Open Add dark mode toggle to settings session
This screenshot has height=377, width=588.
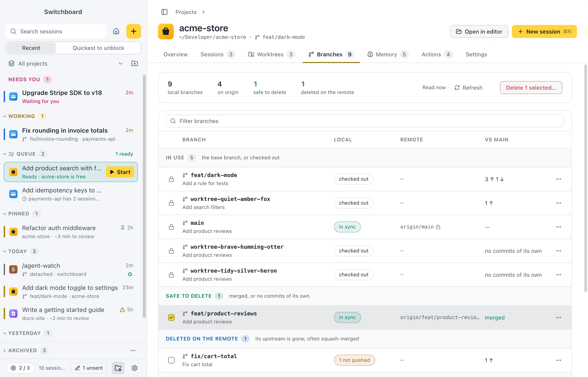71,291
